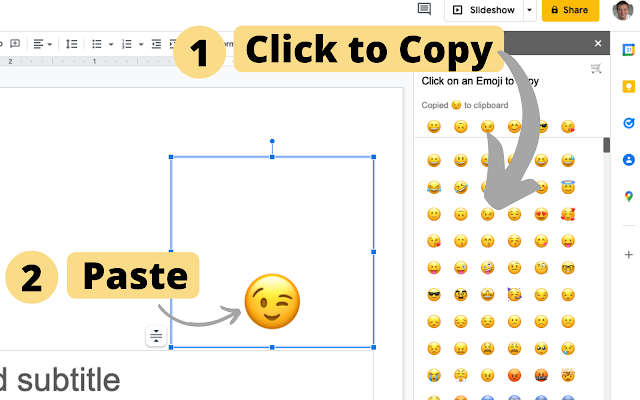Apply a bulleted list

[x=97, y=44]
